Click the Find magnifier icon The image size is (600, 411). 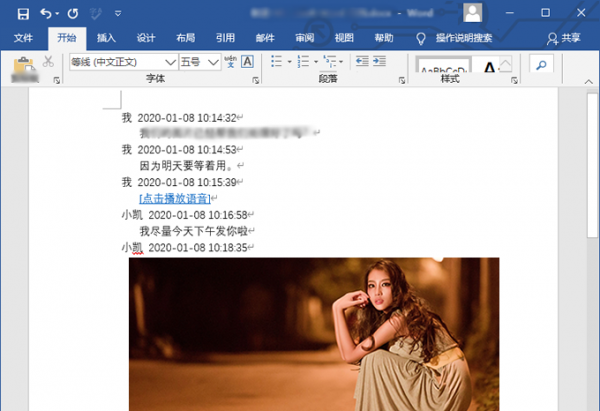click(x=541, y=65)
